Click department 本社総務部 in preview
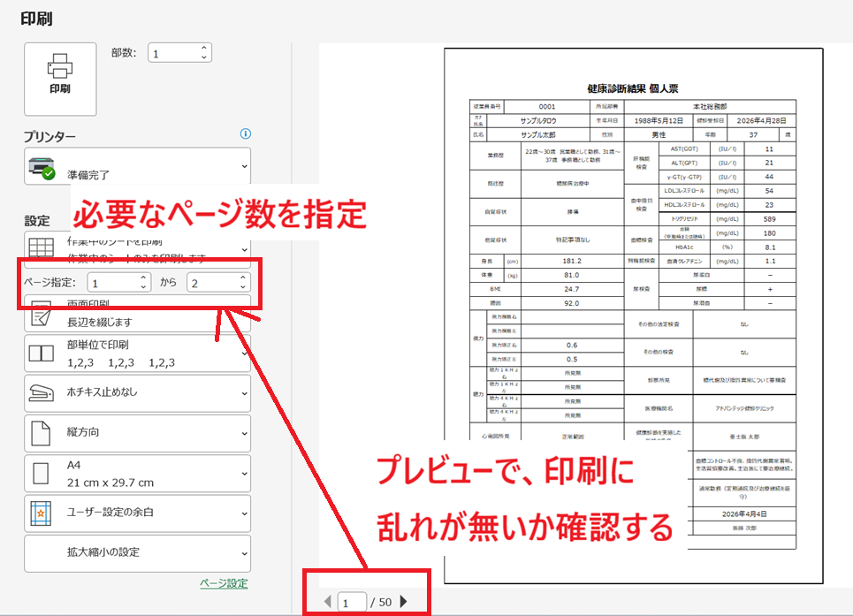853x616 pixels. 710,107
